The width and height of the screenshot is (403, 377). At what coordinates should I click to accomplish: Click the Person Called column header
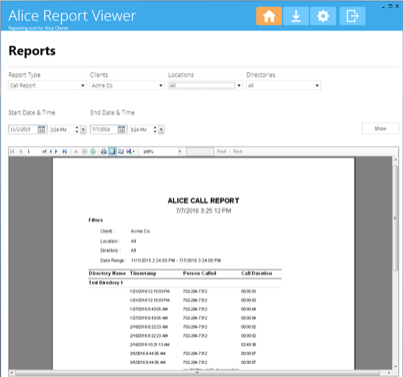tap(200, 273)
